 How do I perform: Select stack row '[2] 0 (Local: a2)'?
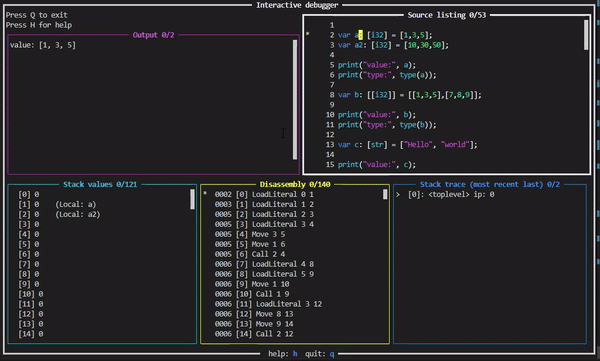pyautogui.click(x=59, y=214)
